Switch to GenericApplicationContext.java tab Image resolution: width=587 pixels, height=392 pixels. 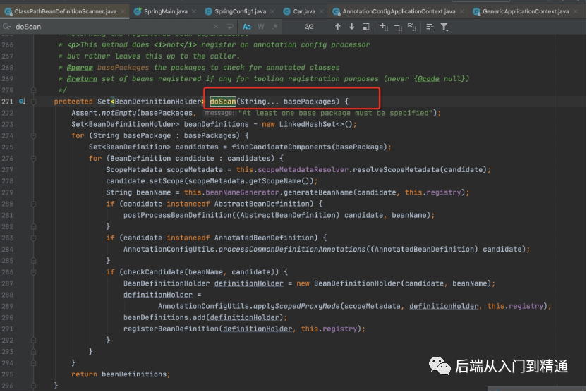(x=526, y=11)
